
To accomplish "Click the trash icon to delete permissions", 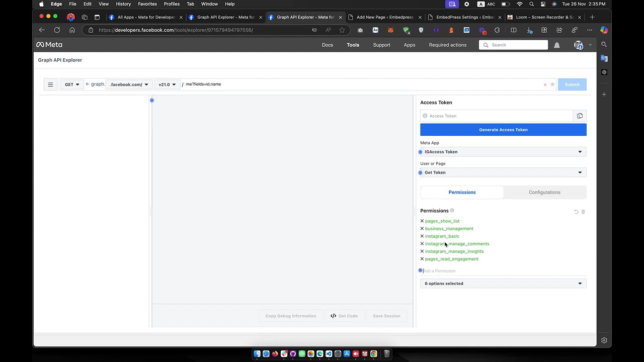I will point(583,212).
